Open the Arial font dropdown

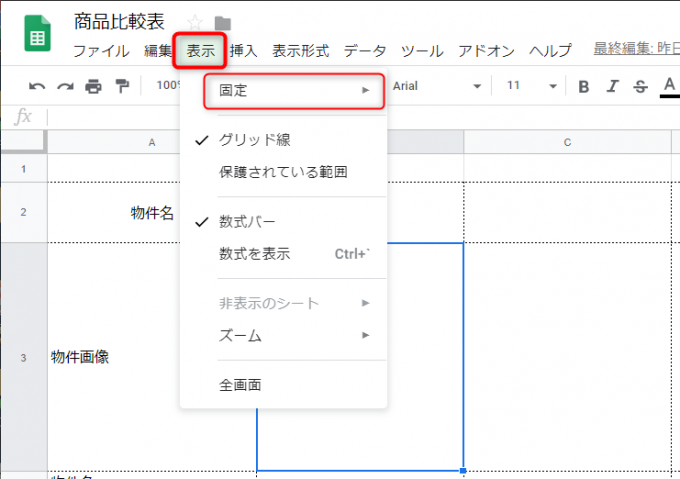pyautogui.click(x=437, y=86)
